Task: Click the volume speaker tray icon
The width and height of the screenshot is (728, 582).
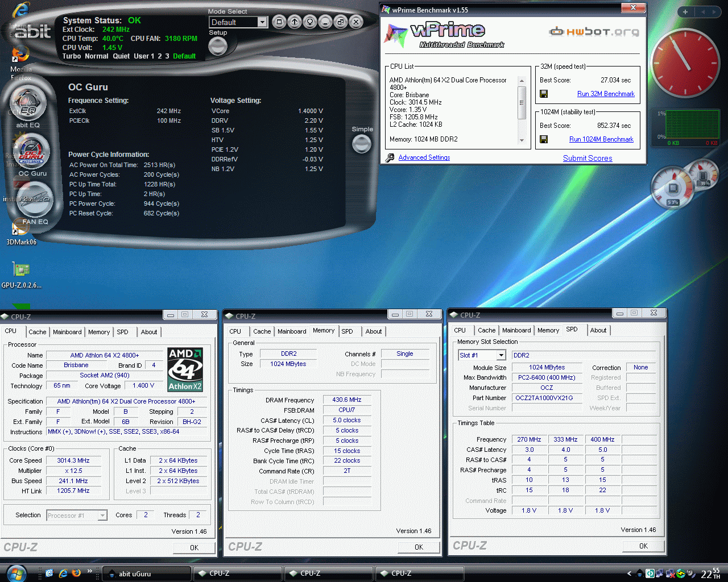Action: click(x=691, y=573)
